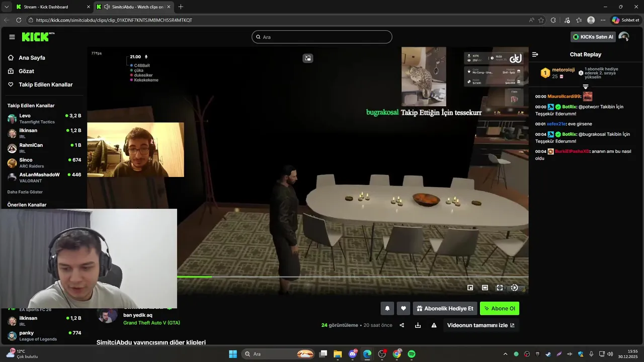Open Spotify from the taskbar
The height and width of the screenshot is (362, 644).
point(412,354)
